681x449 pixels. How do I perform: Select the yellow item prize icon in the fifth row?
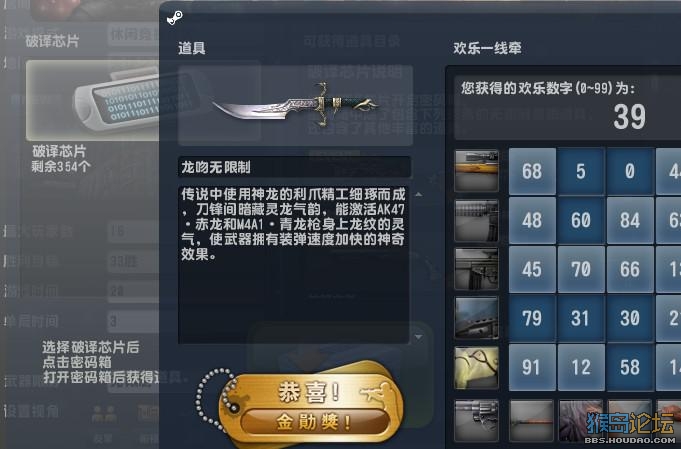point(476,367)
